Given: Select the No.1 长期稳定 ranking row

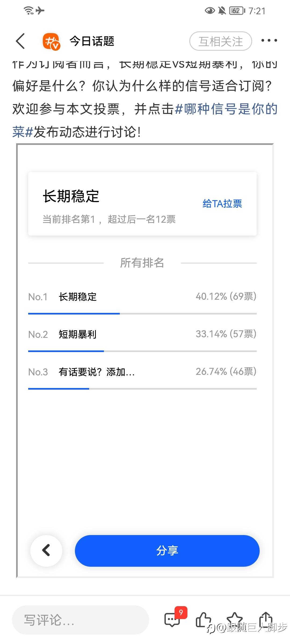Looking at the screenshot, I should pos(142,297).
